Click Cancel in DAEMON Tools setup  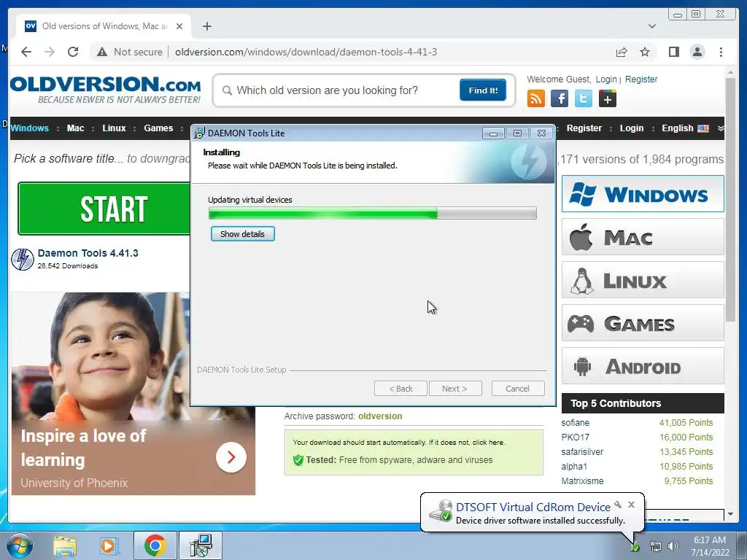(x=518, y=389)
